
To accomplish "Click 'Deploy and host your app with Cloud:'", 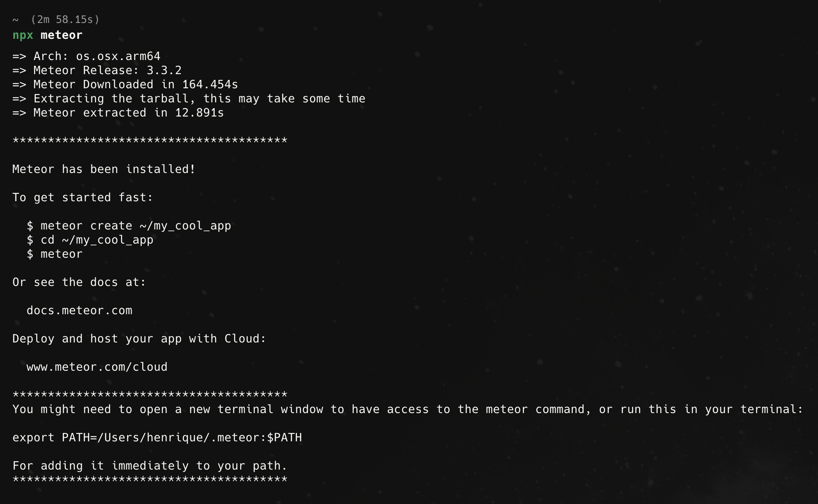I will (x=140, y=339).
